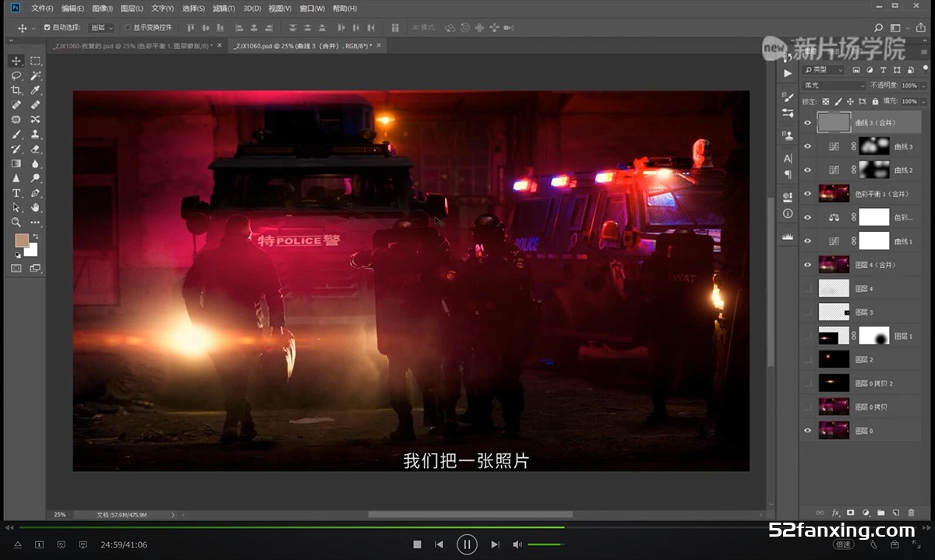
Task: Click the 倍速 playback speed button
Action: tap(843, 544)
